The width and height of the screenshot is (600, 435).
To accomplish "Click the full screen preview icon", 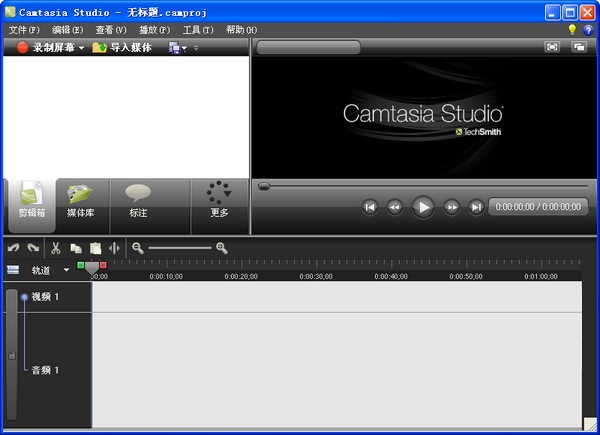I will (x=552, y=47).
